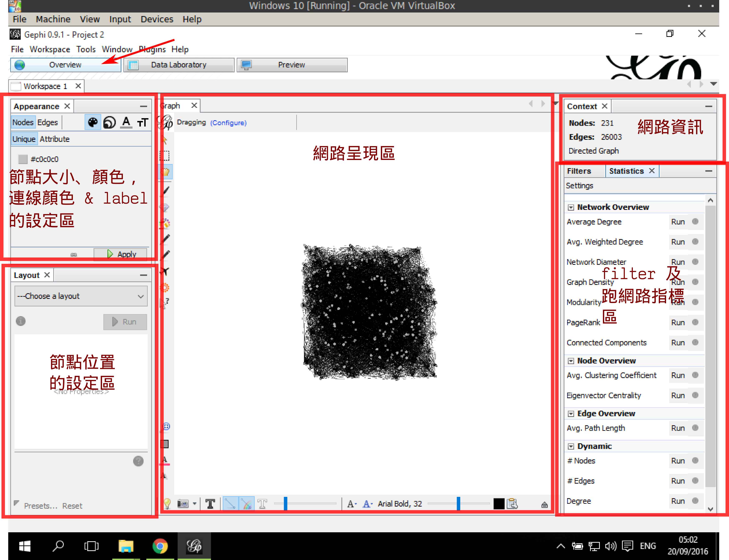
Task: Switch to Data Laboratory view
Action: click(x=179, y=65)
